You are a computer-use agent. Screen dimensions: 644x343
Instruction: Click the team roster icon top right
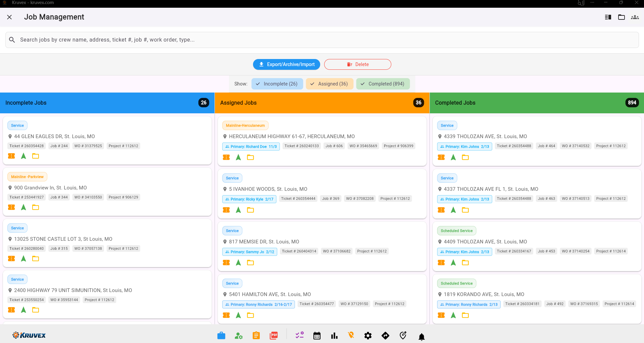tap(635, 17)
